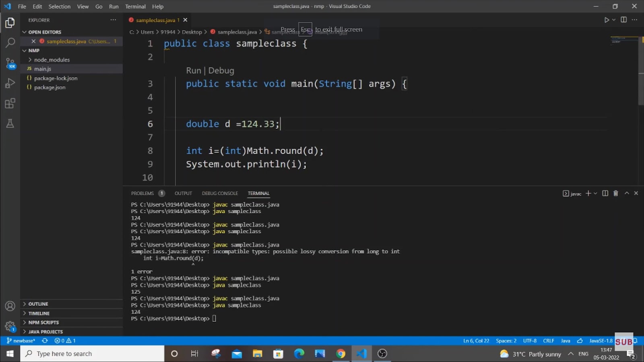This screenshot has height=362, width=644.
Task: Expand the node_modules folder
Action: point(72,60)
